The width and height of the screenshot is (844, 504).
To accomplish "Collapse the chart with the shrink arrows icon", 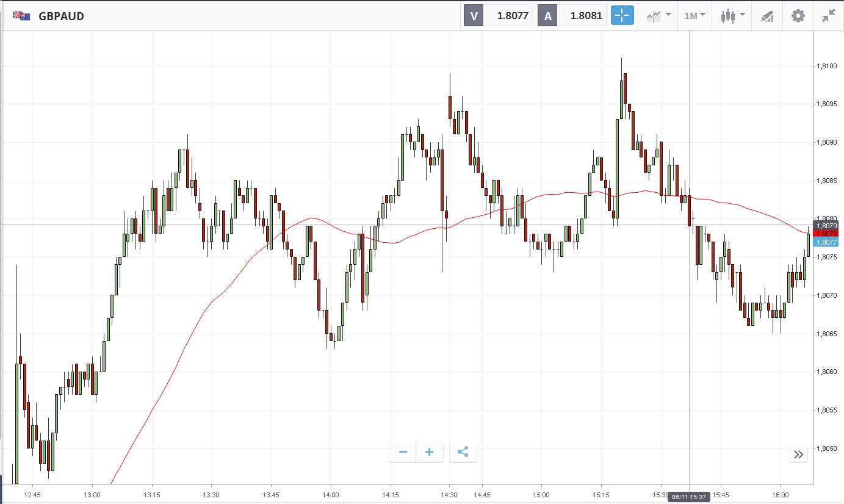I will click(x=828, y=16).
